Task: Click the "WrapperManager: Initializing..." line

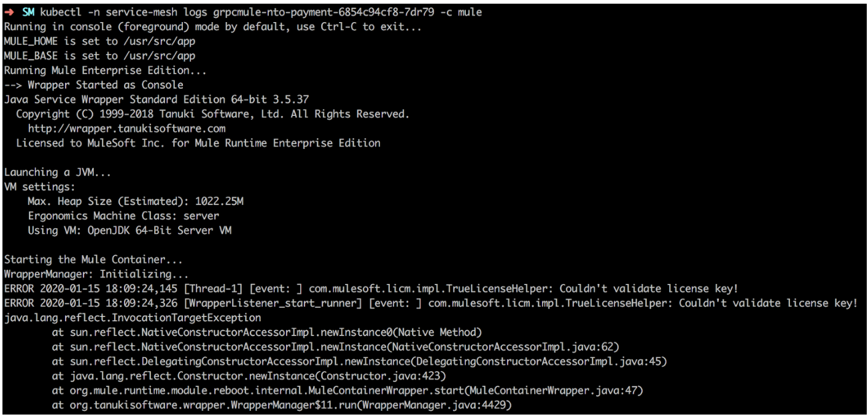Action: (96, 274)
